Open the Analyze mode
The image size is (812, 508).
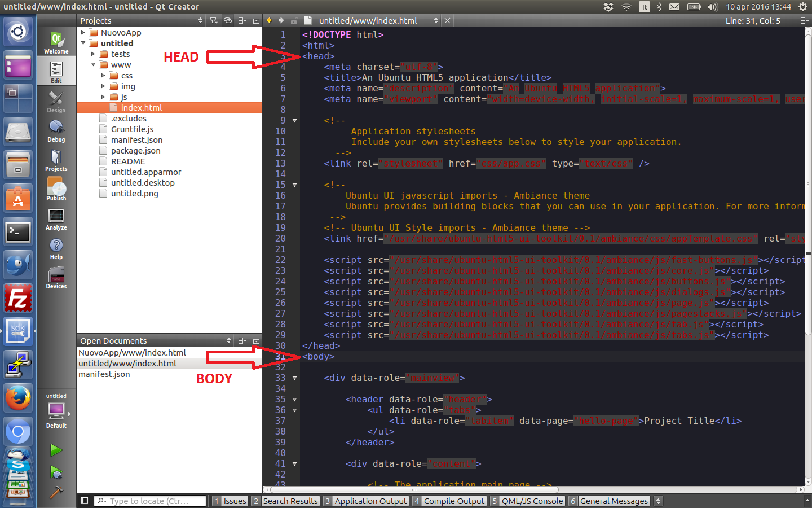pyautogui.click(x=56, y=219)
